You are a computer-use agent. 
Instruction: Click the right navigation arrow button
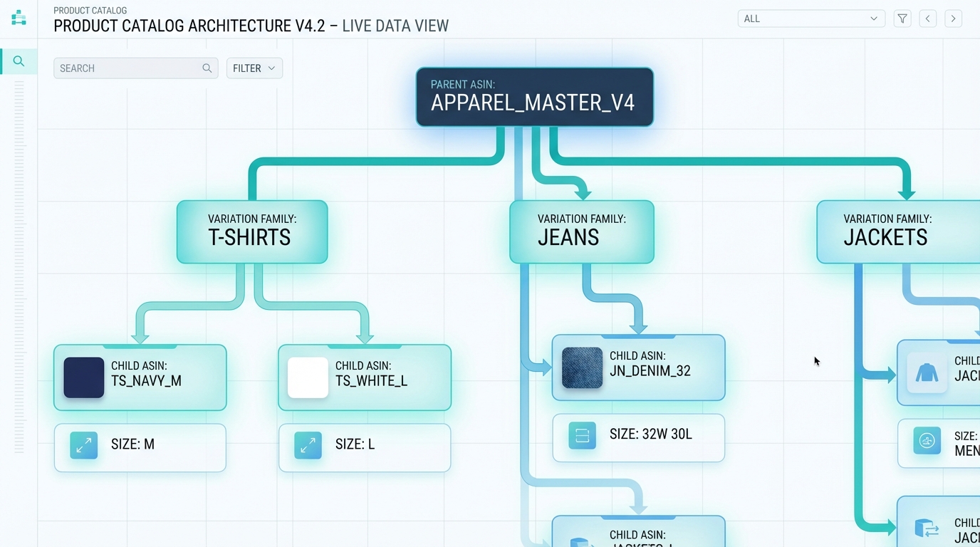953,18
